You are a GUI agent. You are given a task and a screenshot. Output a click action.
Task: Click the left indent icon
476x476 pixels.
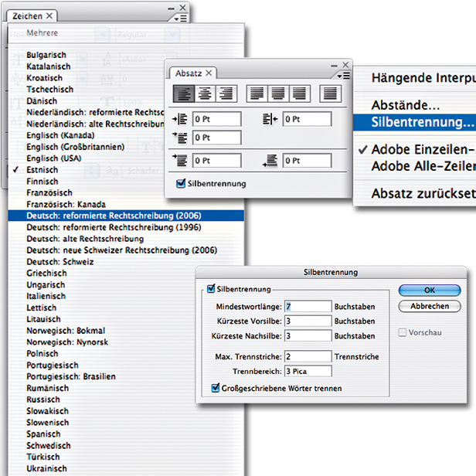click(180, 119)
